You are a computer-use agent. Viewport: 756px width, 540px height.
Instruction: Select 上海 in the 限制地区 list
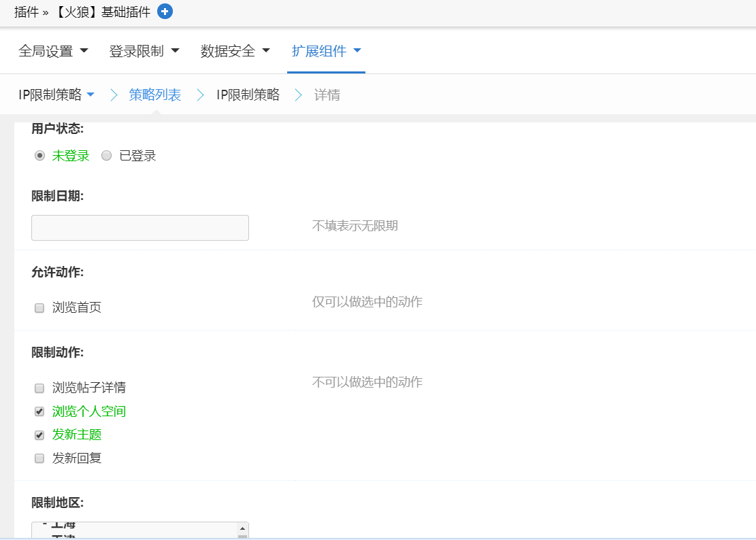(66, 526)
